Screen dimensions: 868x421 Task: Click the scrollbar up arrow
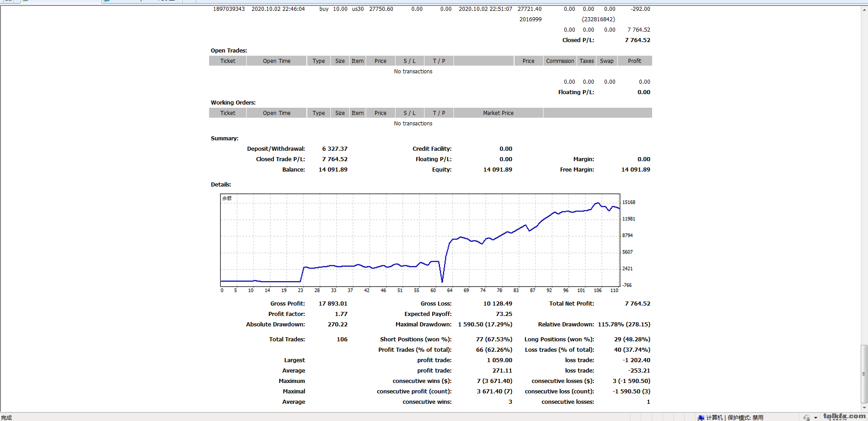[864, 9]
